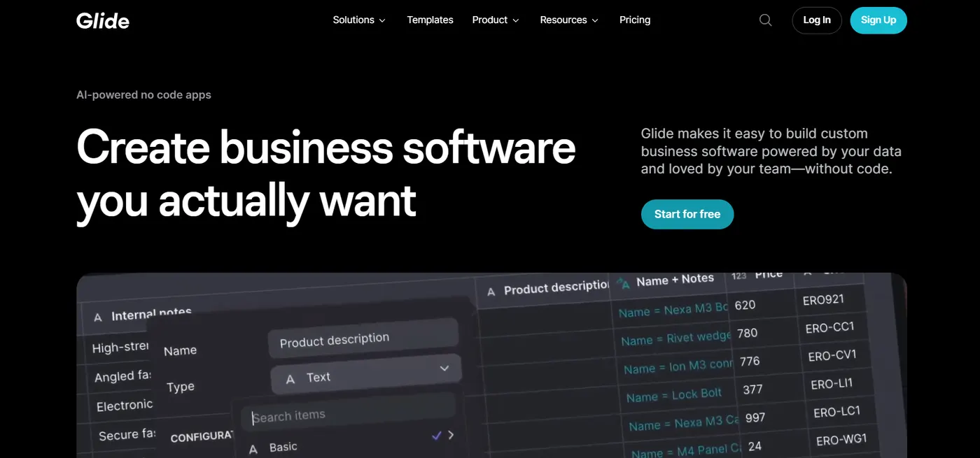Viewport: 980px width, 458px height.
Task: Click the cell ERO-WG1
Action: [841, 440]
